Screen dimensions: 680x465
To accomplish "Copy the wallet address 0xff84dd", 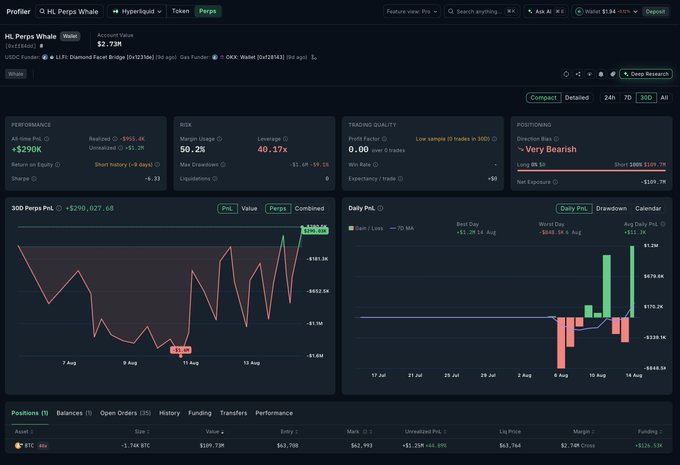I will tap(42, 46).
